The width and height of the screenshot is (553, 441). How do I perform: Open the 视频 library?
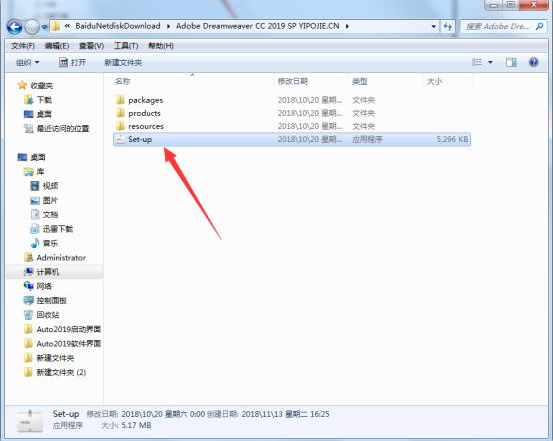[x=44, y=186]
